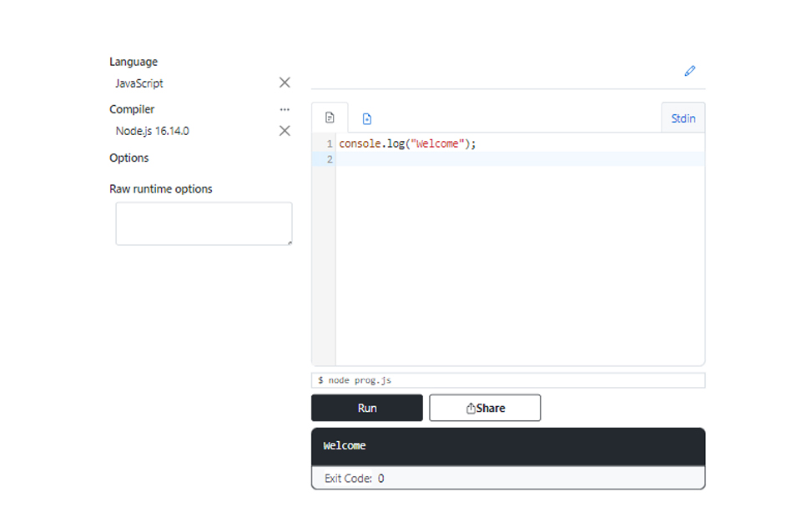Click the Language label

133,62
